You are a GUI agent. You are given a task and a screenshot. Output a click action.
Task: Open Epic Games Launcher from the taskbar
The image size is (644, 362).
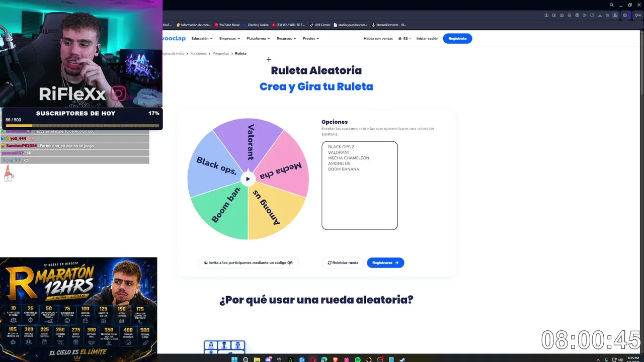[x=279, y=359]
